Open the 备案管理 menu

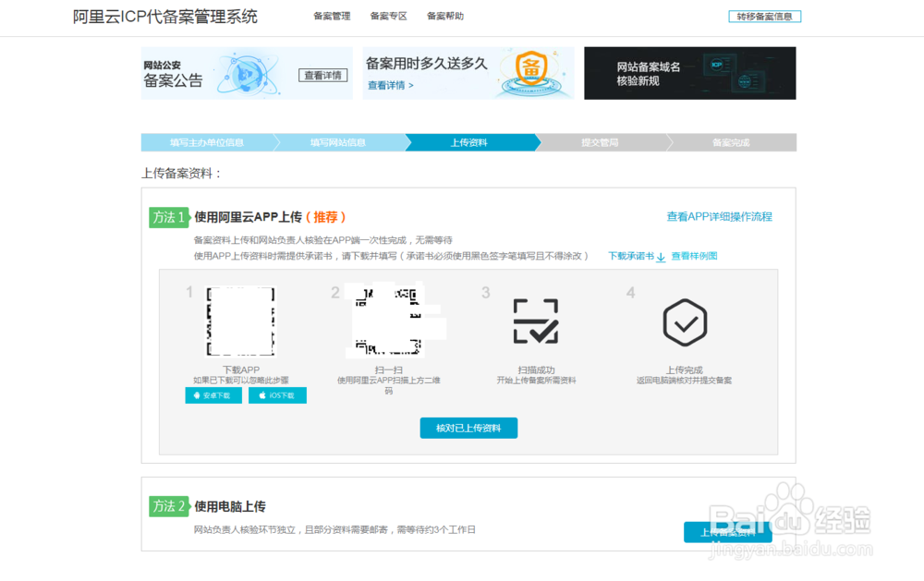[332, 16]
